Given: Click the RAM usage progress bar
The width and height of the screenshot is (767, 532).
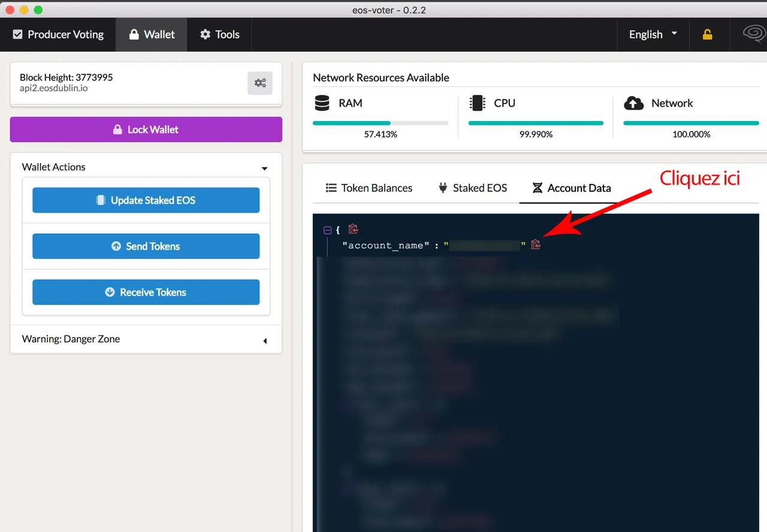Looking at the screenshot, I should click(381, 123).
